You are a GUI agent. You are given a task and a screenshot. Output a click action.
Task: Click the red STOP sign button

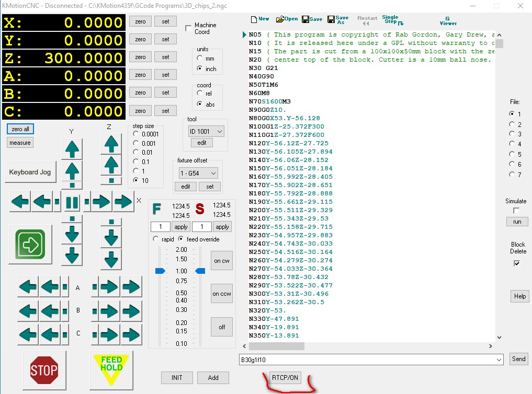pos(44,370)
